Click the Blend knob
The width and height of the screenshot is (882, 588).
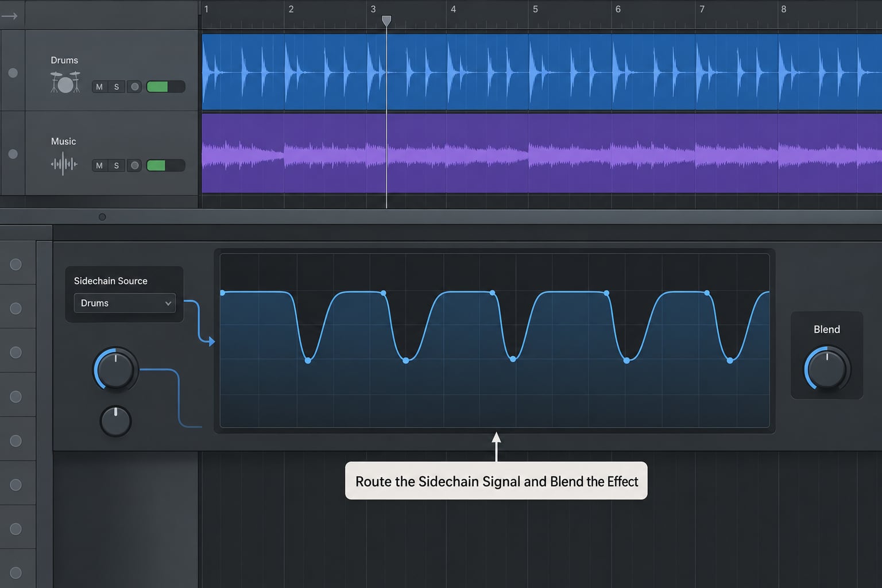point(827,369)
